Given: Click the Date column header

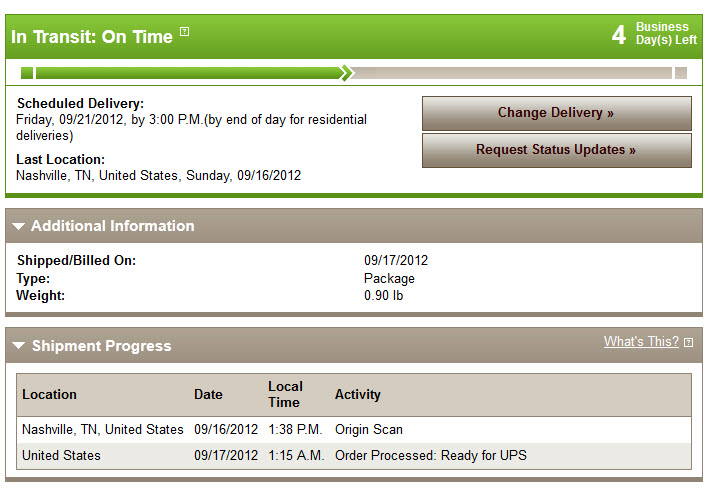Looking at the screenshot, I should point(208,394).
